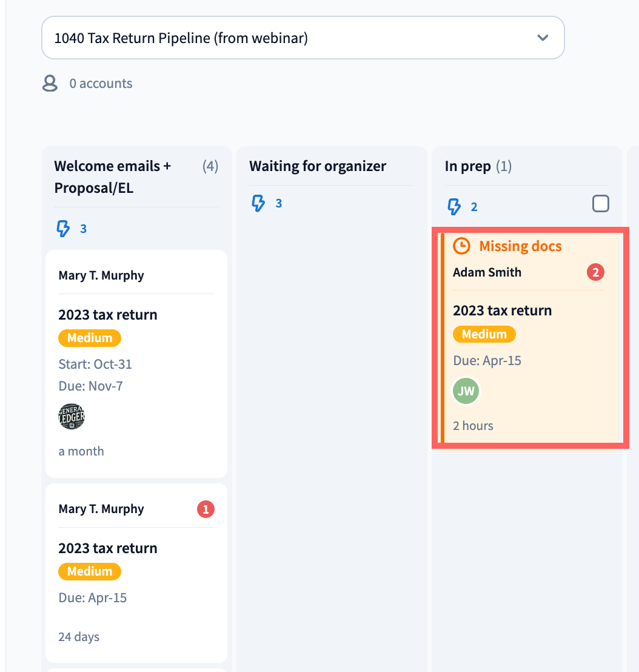Click the accounts person icon
Screen dimensions: 639x672
[50, 84]
